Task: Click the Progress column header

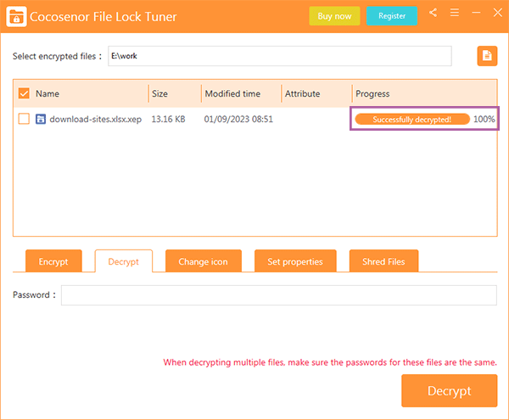Action: point(372,93)
